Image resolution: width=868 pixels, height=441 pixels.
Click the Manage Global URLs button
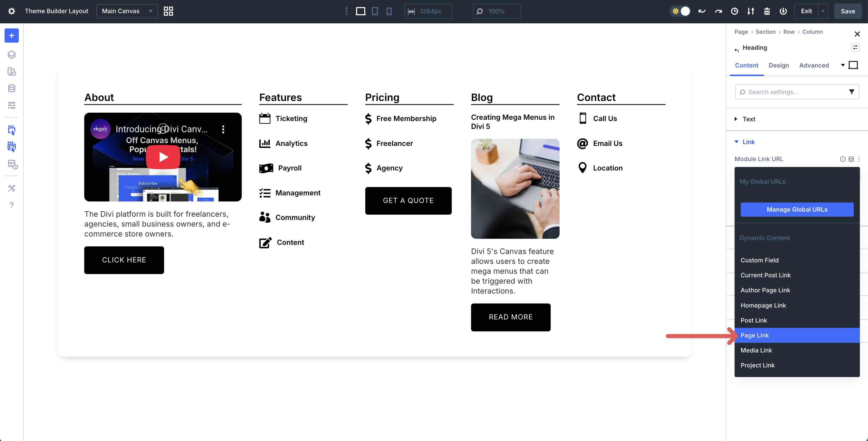(x=797, y=209)
